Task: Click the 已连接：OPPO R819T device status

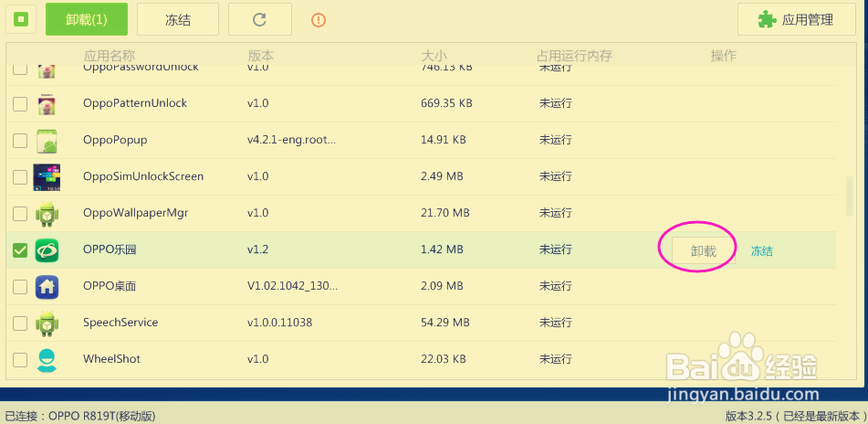Action: pos(80,416)
